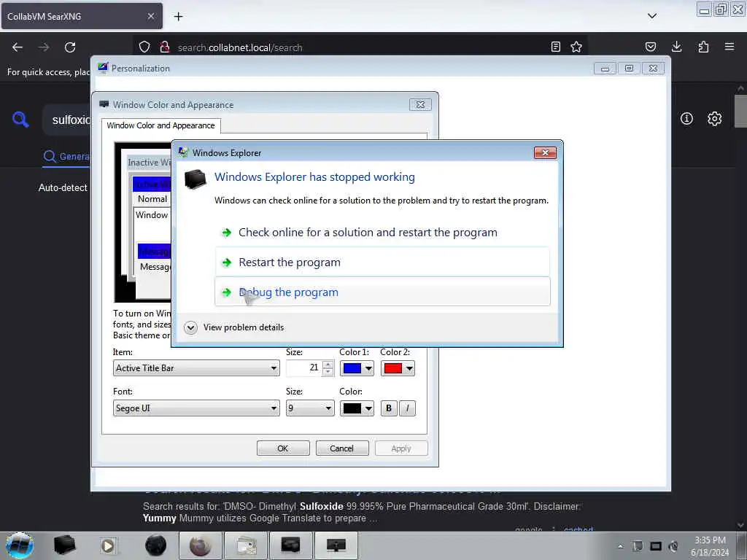Open the media player taskbar icon
This screenshot has width=747, height=560.
108,545
